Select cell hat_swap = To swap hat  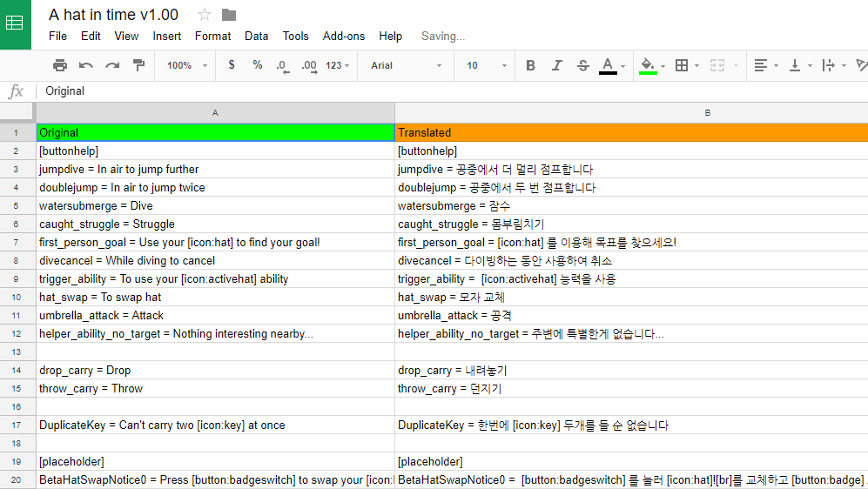click(215, 297)
